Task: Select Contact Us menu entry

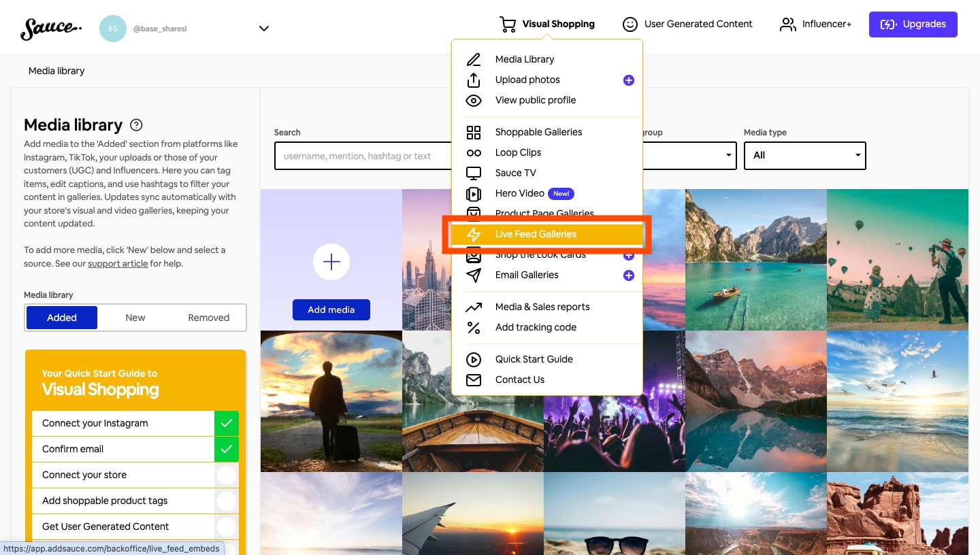Action: pos(520,380)
